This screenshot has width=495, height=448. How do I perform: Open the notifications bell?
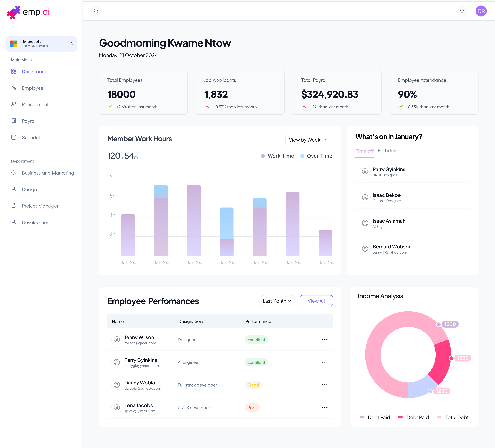(462, 11)
